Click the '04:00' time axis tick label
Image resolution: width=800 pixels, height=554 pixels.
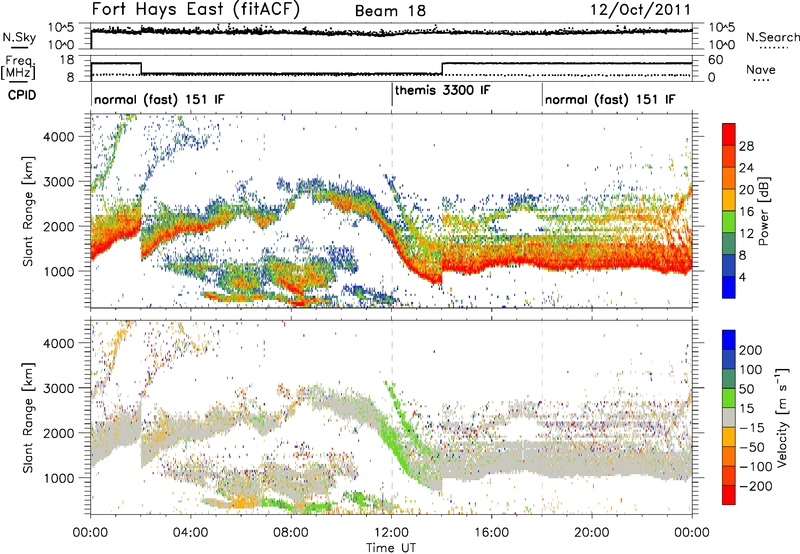[x=191, y=533]
